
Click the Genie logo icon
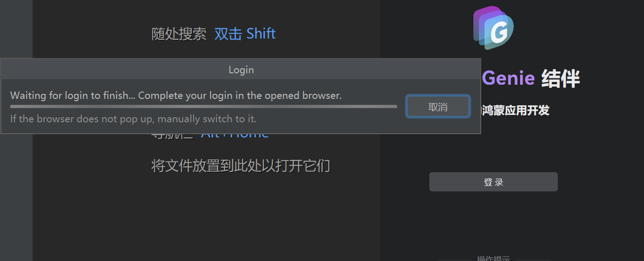494,27
